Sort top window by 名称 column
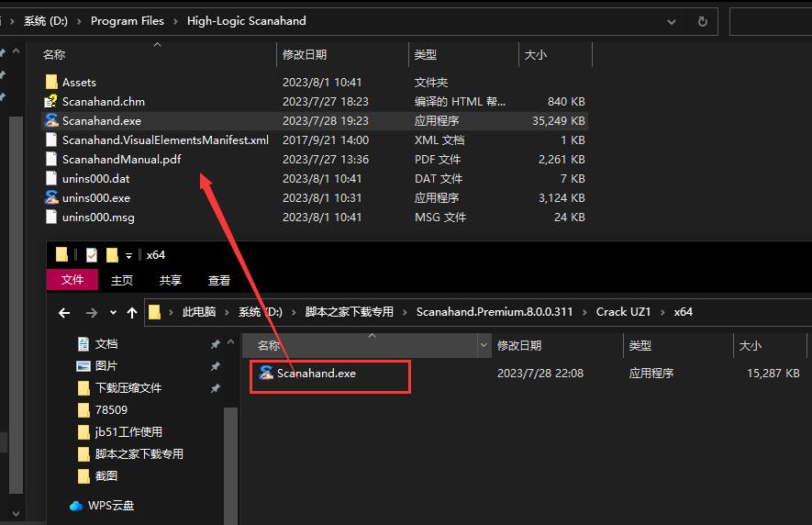Viewport: 812px width, 525px height. click(159, 54)
